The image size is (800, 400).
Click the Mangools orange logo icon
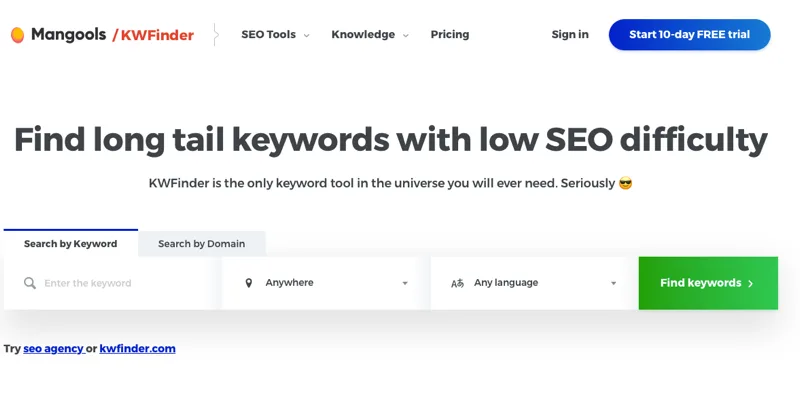(17, 35)
